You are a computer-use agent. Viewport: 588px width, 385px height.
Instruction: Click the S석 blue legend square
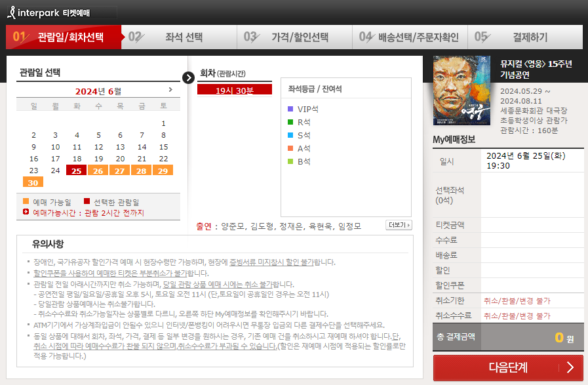tap(289, 135)
